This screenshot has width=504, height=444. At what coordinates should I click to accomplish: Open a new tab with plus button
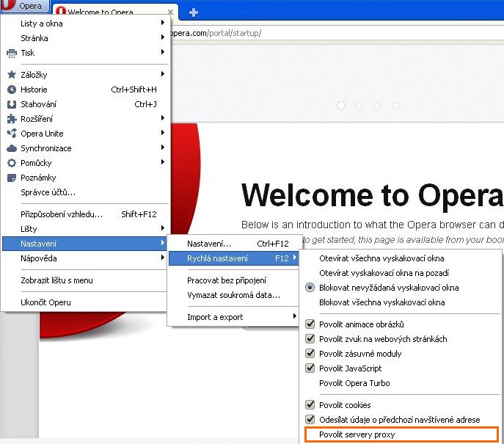click(x=194, y=12)
